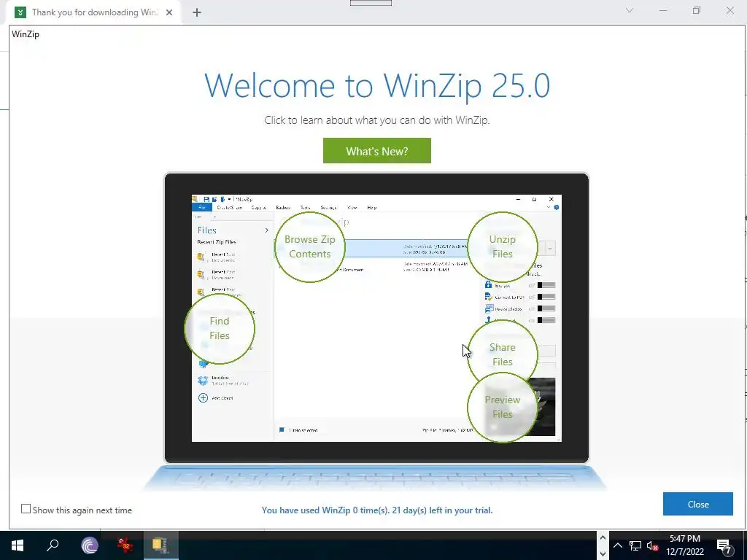The height and width of the screenshot is (560, 747).
Task: Close the Thank you for downloading tab
Action: pos(169,12)
